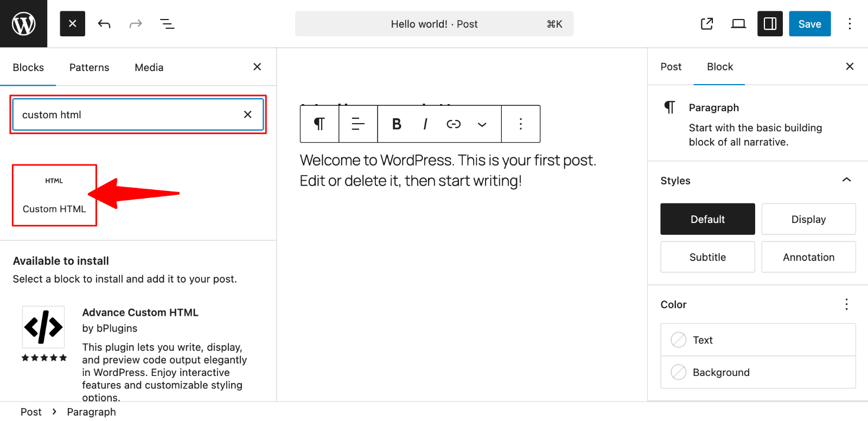The height and width of the screenshot is (421, 868).
Task: Save the post
Action: pos(809,24)
